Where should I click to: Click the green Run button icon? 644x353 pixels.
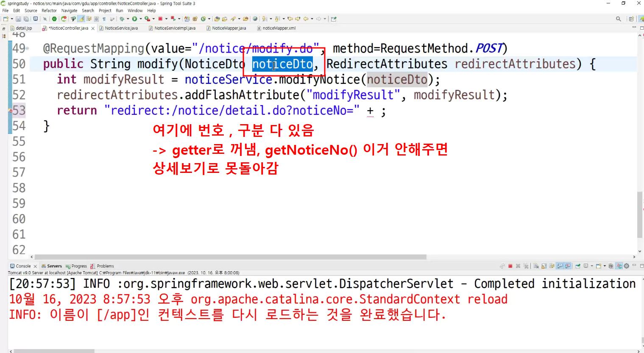134,19
